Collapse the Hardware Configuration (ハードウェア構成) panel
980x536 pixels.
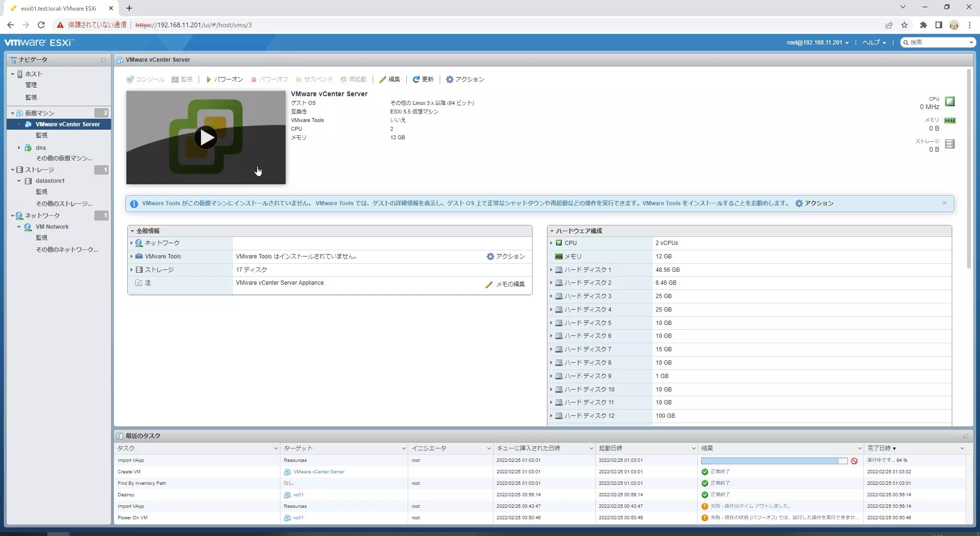552,231
